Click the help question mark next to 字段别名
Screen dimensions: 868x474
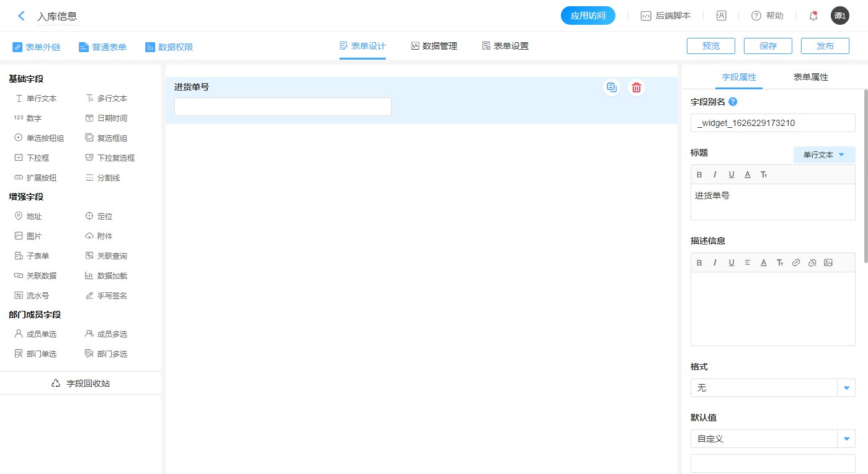pos(733,102)
